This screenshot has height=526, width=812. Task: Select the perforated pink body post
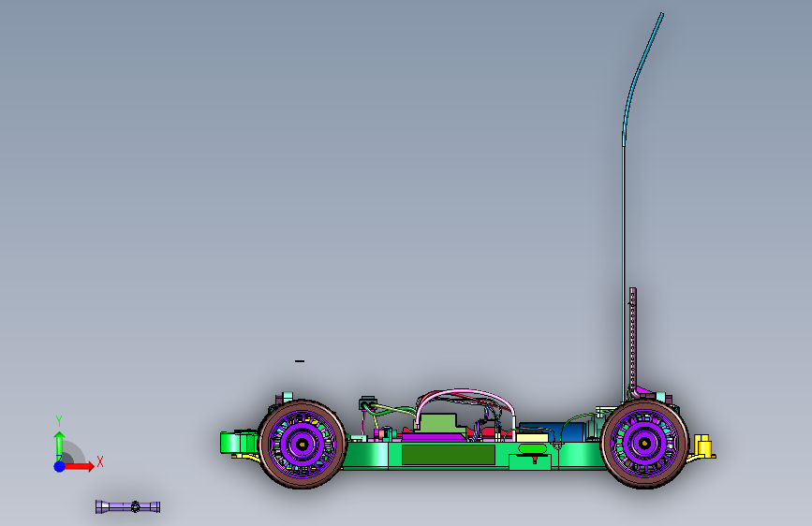tap(633, 343)
